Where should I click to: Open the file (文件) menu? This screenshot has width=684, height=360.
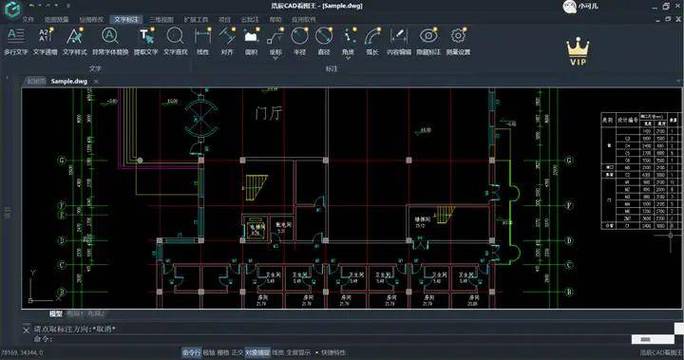click(x=28, y=20)
